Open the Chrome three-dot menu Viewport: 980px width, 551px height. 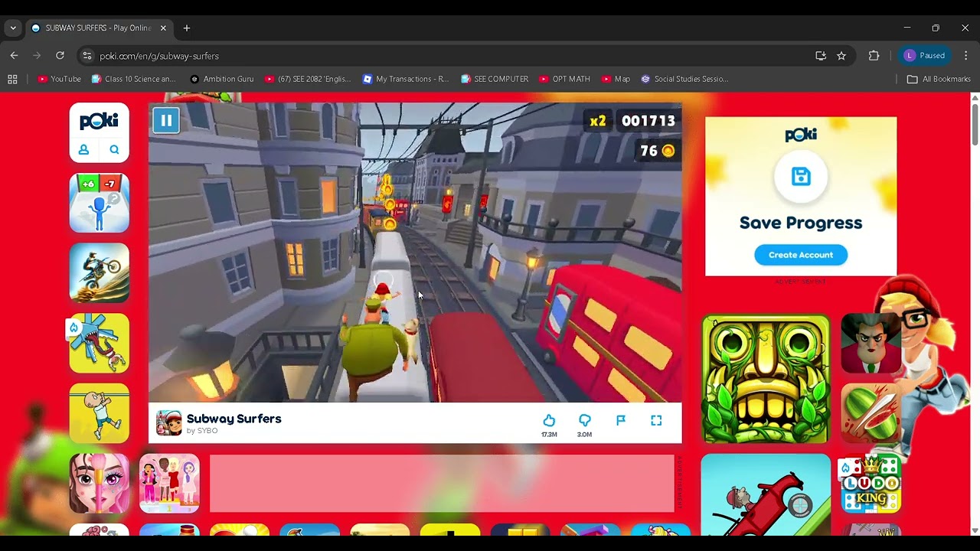[x=966, y=56]
